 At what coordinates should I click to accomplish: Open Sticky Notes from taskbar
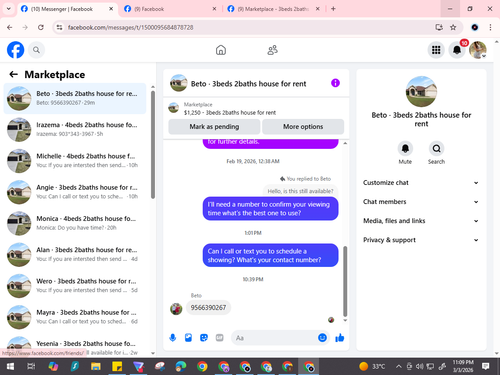117,367
